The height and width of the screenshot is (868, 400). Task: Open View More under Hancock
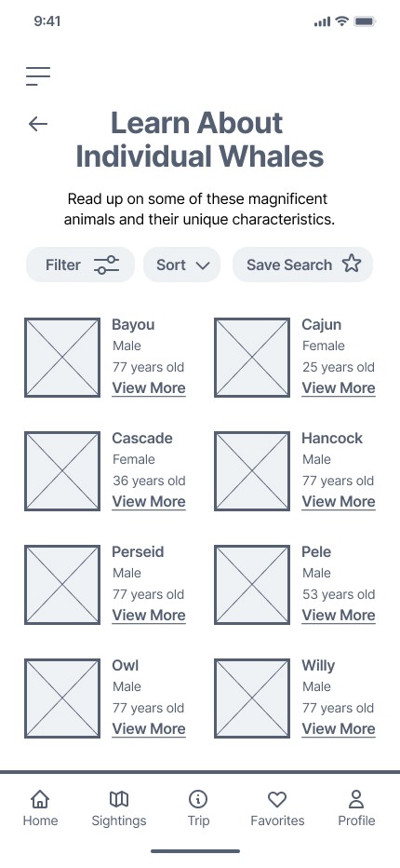(339, 502)
